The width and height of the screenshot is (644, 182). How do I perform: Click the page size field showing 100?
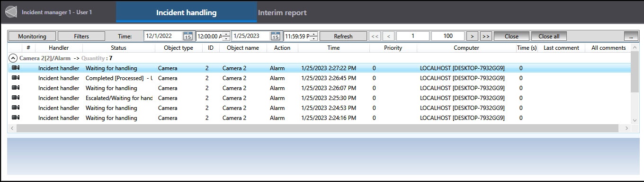click(448, 36)
